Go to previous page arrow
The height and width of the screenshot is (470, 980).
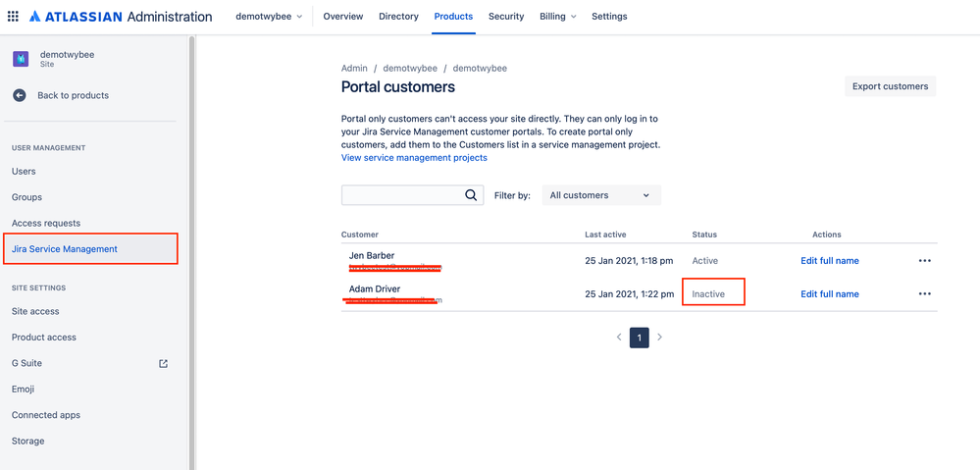619,337
